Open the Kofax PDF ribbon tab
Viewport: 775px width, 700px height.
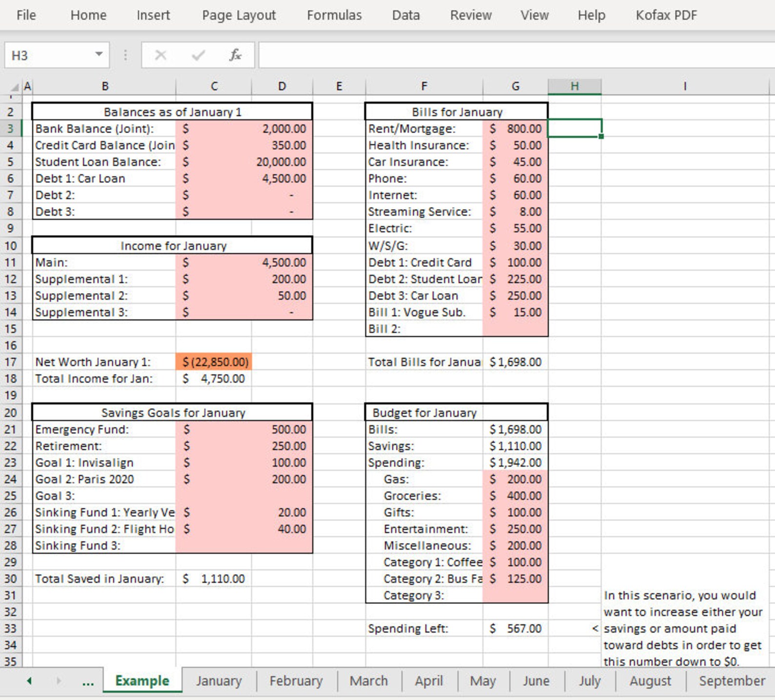[x=666, y=15]
